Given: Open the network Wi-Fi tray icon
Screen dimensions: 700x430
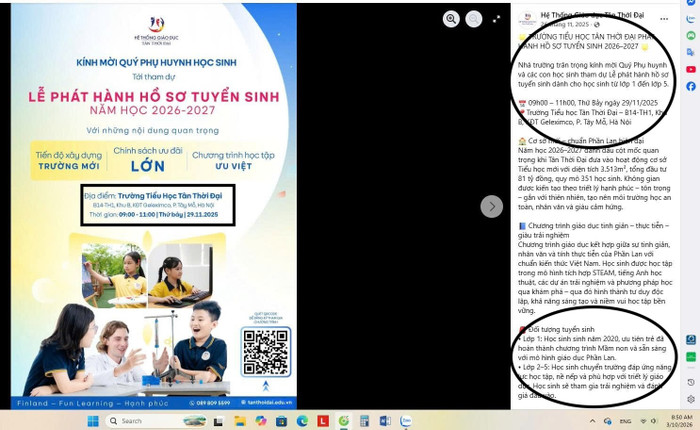Looking at the screenshot, I should point(643,421).
